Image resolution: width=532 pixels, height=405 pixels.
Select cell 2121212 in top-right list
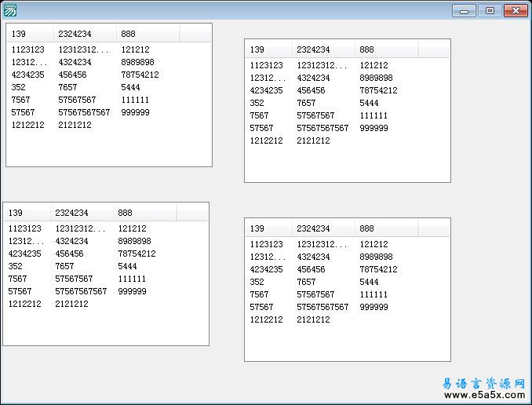pos(313,140)
